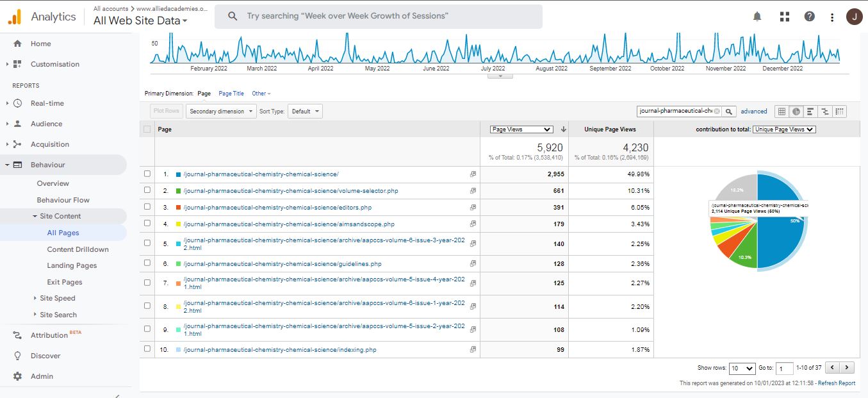Screen dimensions: 868x398
Task: Open the Sort Type Default dropdown
Action: [x=305, y=112]
